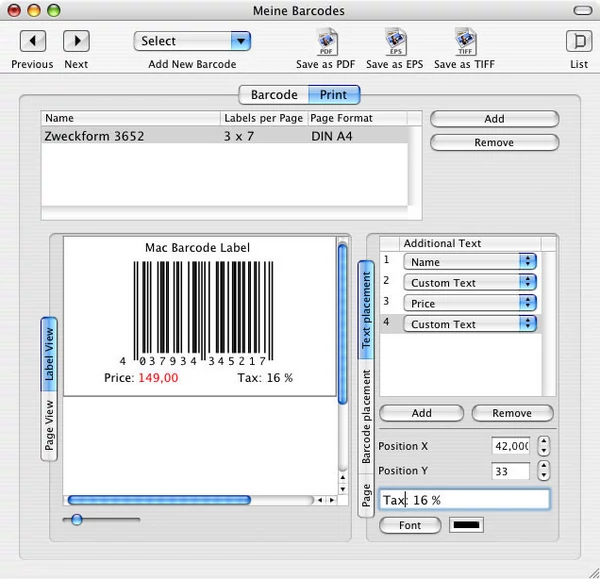The image size is (600, 579).
Task: Select the Page View vertical tab
Action: pos(49,426)
